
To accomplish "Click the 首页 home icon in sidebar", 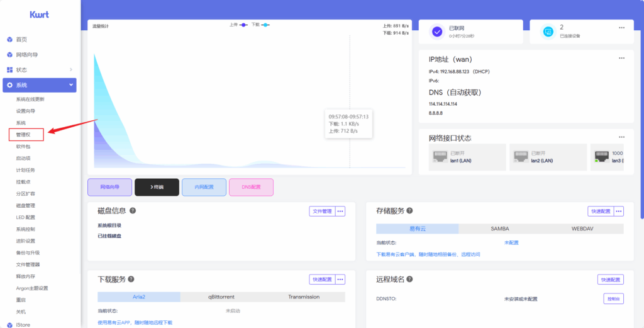I will tap(9, 40).
